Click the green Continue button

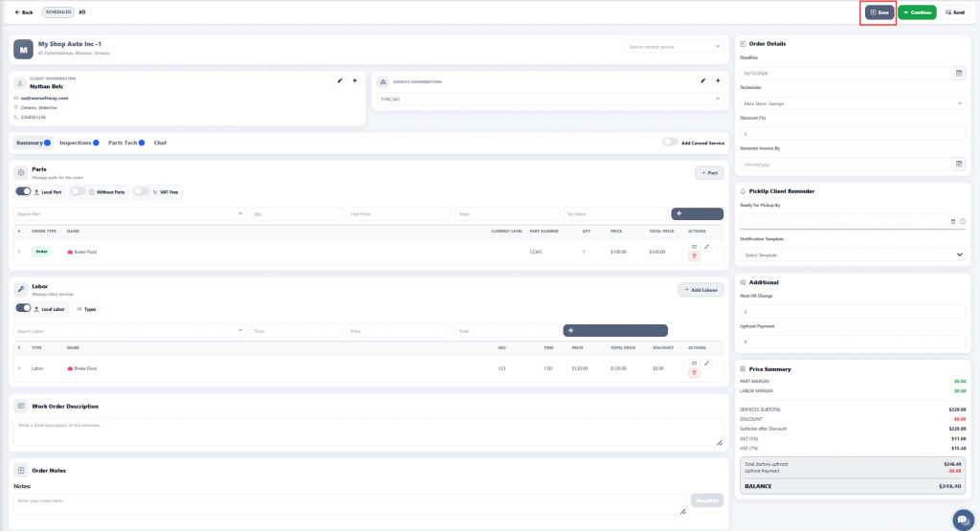(917, 12)
